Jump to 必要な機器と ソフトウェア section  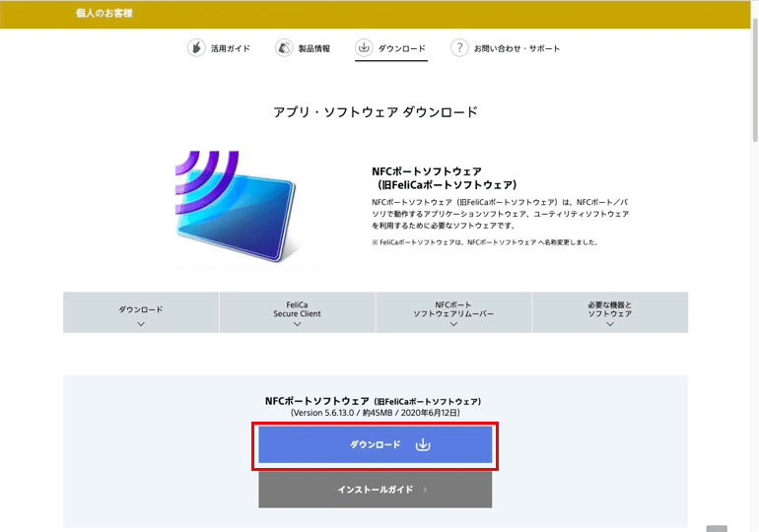click(610, 312)
